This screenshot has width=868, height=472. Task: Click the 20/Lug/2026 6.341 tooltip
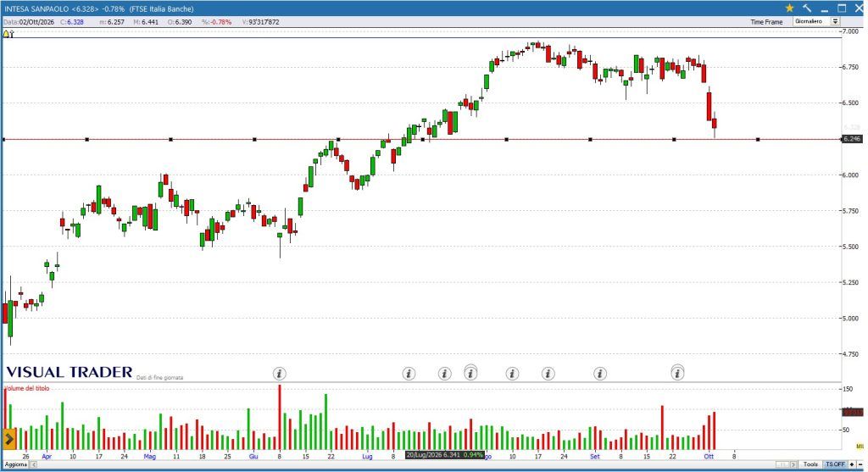[444, 455]
